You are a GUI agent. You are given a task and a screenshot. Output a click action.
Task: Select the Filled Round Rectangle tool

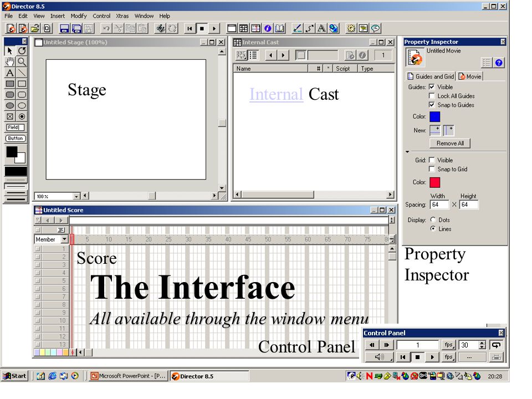click(10, 95)
